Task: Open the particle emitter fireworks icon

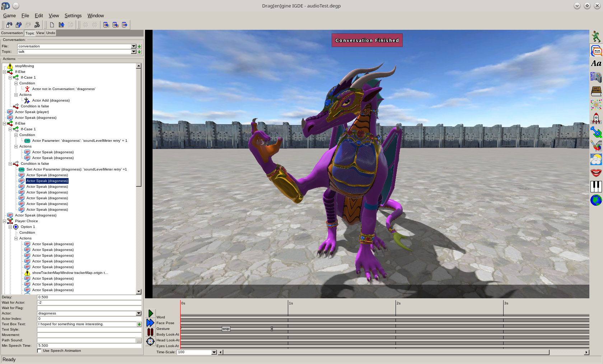Action: click(596, 104)
